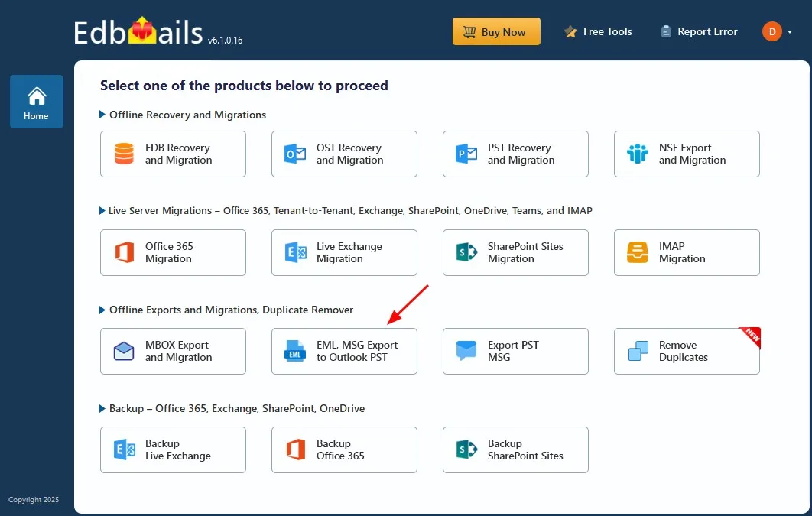Click the SharePoint Sites Migration icon
This screenshot has height=516, width=812.
[466, 252]
